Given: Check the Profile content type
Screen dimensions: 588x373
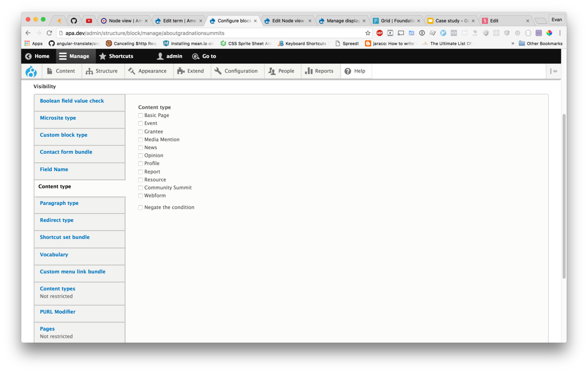Looking at the screenshot, I should [141, 164].
